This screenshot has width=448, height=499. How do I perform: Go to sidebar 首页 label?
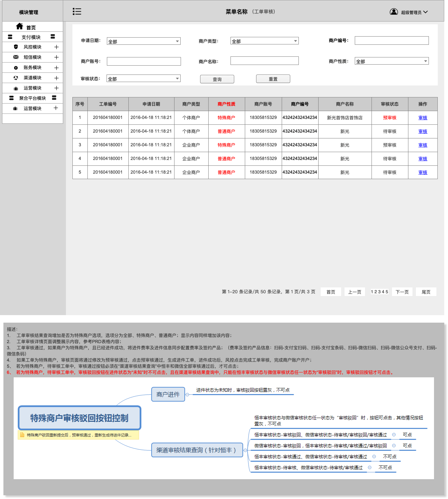pos(31,27)
